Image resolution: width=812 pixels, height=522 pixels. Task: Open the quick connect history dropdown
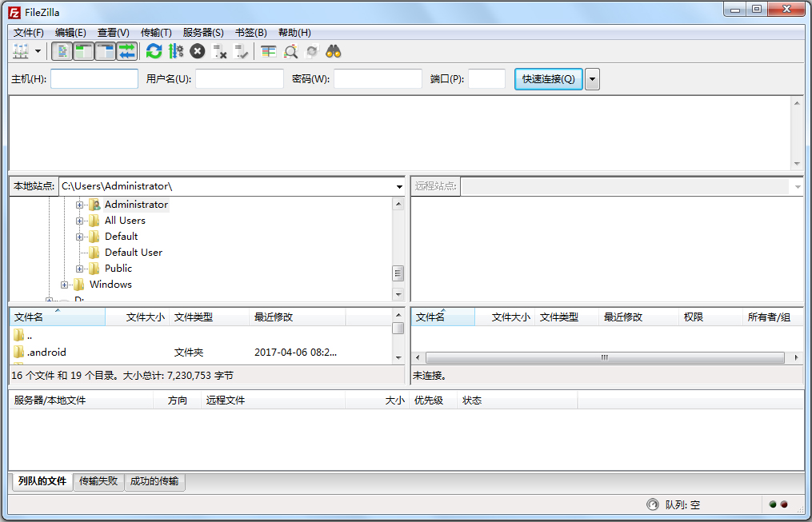click(593, 79)
